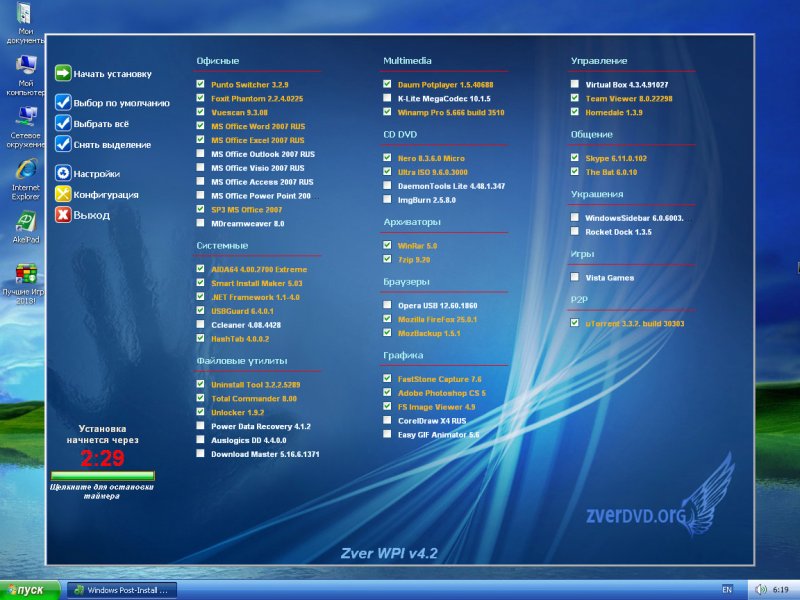Viewport: 800px width, 600px height.
Task: Tick the Opera USB 12.60.1860 checkbox
Action: (387, 305)
